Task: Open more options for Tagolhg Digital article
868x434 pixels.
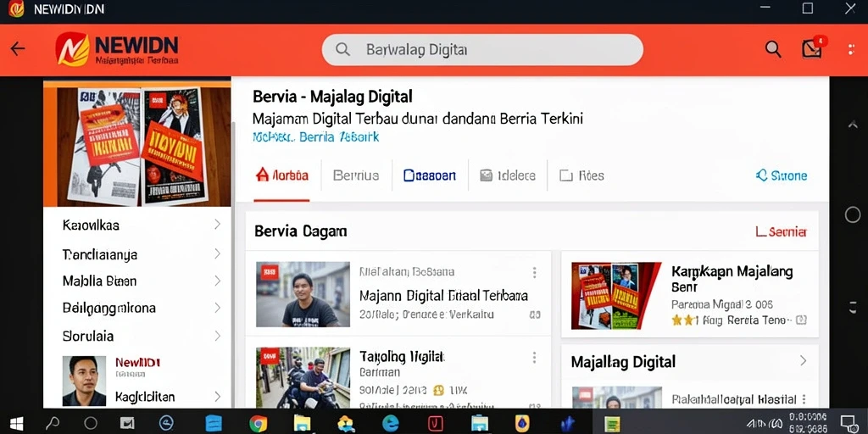Action: (534, 358)
